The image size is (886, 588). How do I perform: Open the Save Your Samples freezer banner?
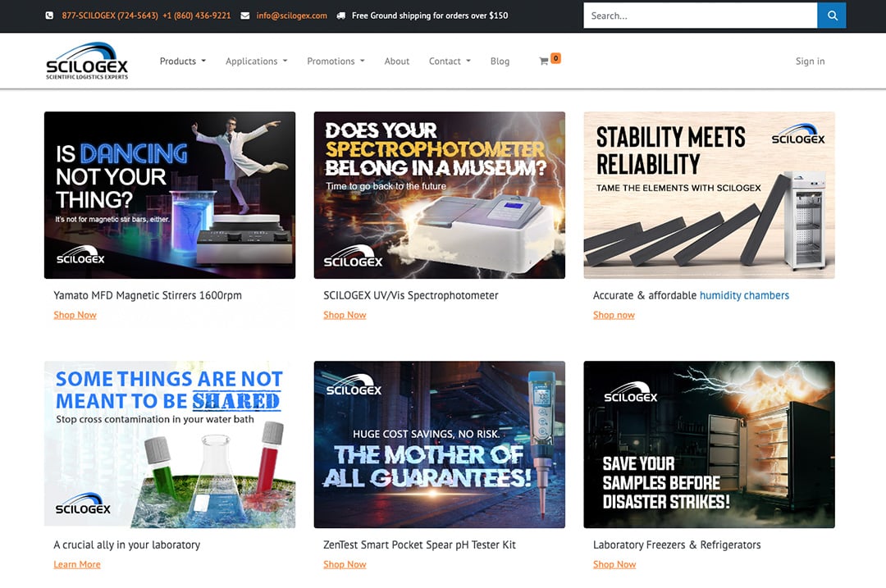click(709, 444)
